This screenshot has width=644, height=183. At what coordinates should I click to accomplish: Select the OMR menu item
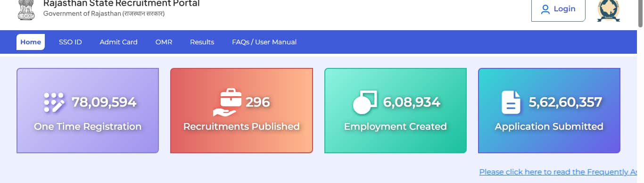[x=164, y=42]
